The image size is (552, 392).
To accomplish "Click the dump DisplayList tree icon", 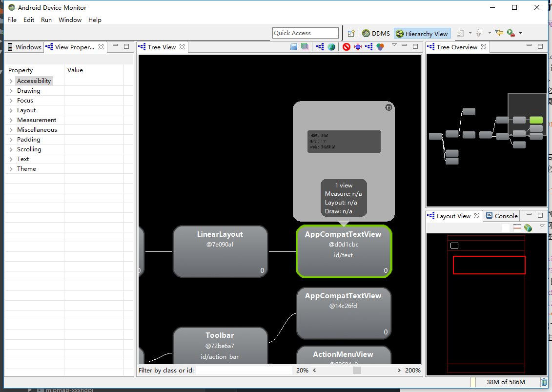I will tap(369, 47).
